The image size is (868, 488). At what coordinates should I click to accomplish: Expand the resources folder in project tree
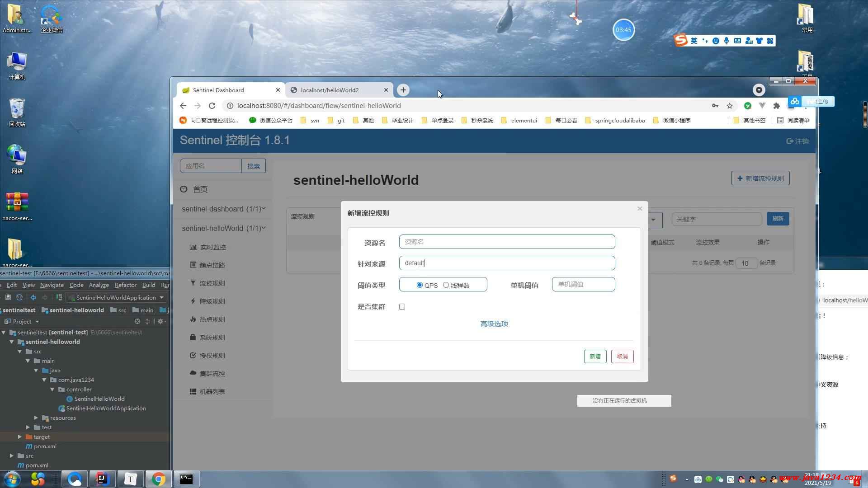pyautogui.click(x=36, y=418)
